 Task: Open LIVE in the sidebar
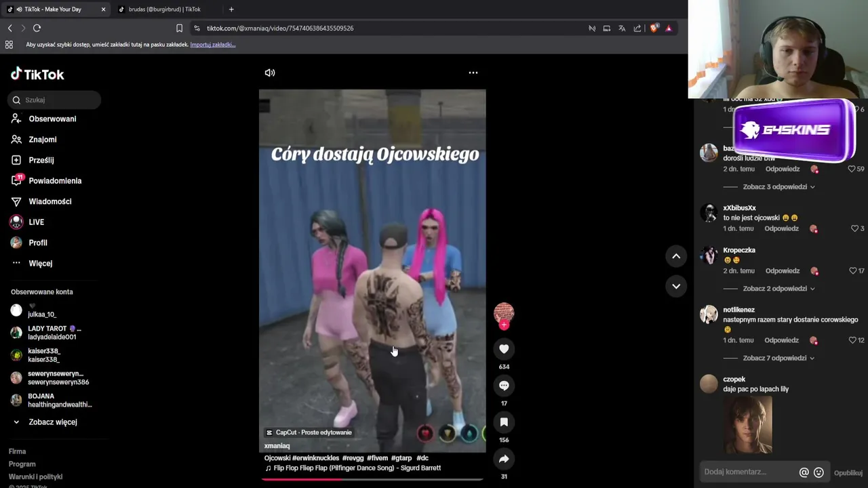point(36,222)
